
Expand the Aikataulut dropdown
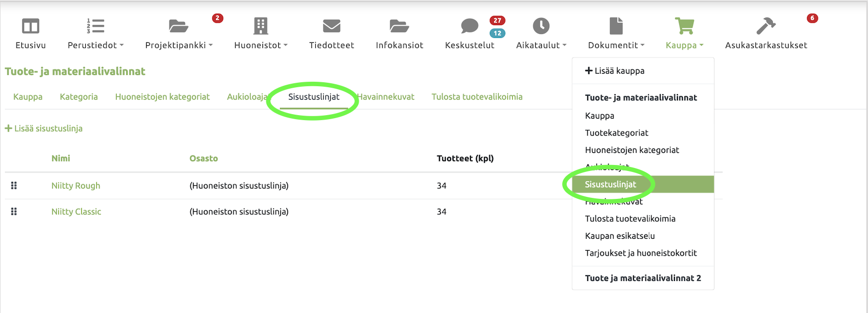tap(541, 45)
